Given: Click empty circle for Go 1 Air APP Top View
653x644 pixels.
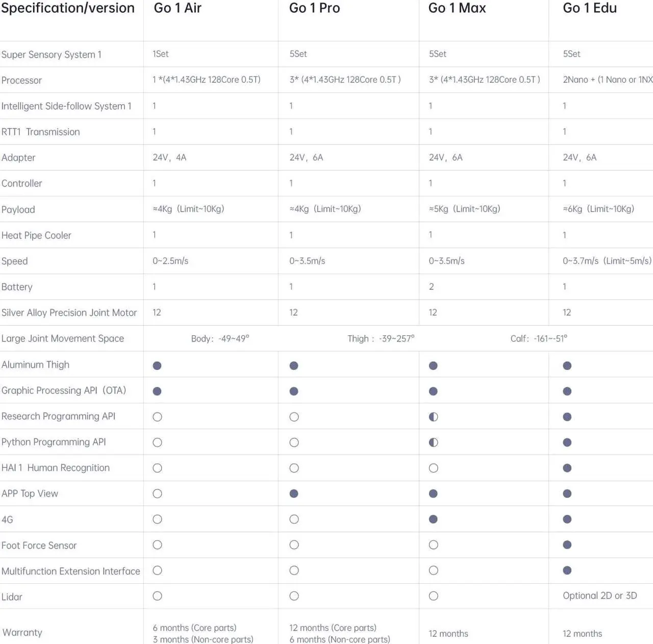Looking at the screenshot, I should (x=157, y=493).
